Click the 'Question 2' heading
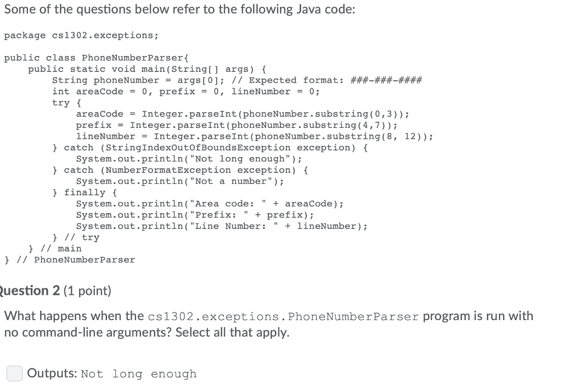 (x=30, y=290)
